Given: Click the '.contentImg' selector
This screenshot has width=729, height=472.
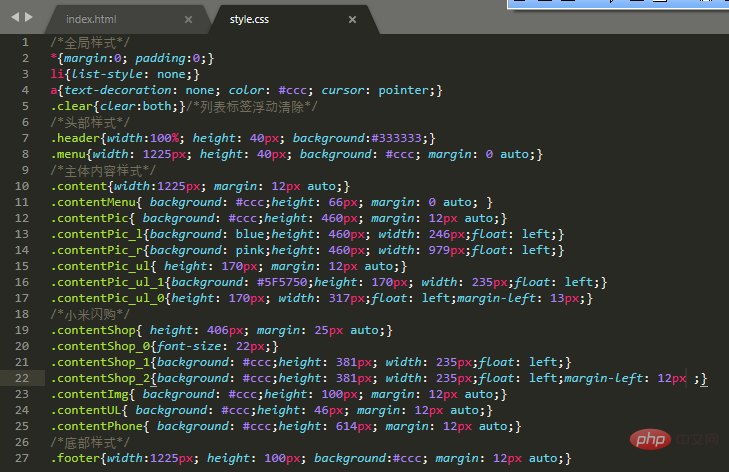Looking at the screenshot, I should (x=90, y=394).
